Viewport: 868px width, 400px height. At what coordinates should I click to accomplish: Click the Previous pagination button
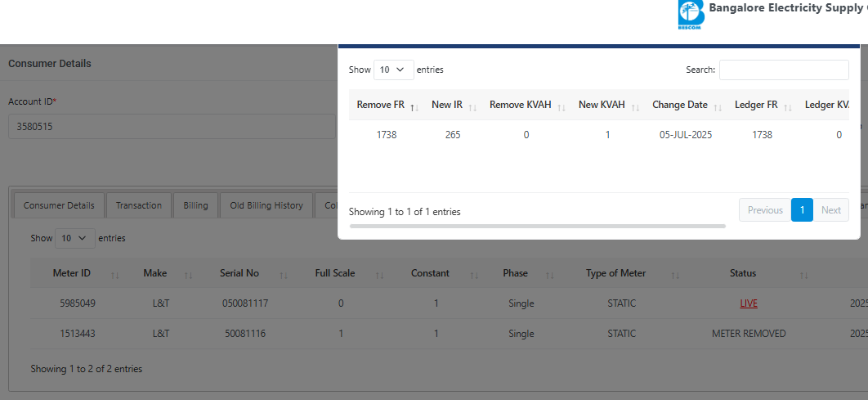pyautogui.click(x=765, y=210)
